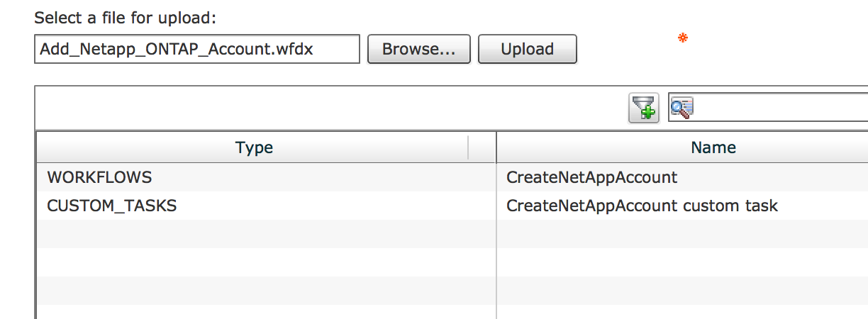The width and height of the screenshot is (868, 319).
Task: Select the CreateNetAppAccount custom task cell
Action: [x=682, y=206]
